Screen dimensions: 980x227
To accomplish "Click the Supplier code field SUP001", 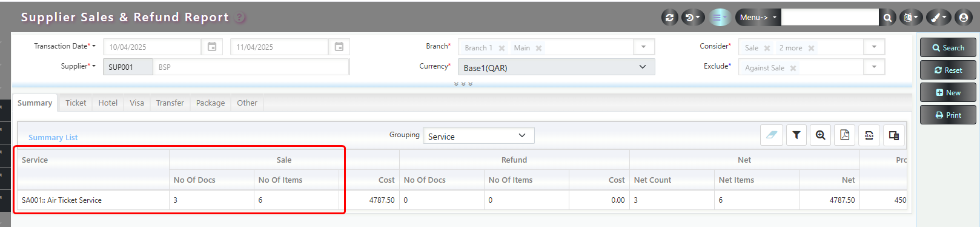I will [x=128, y=67].
